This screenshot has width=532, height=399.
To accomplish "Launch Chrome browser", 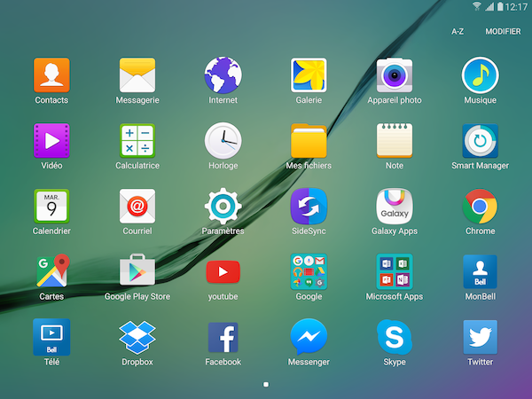I will click(480, 206).
